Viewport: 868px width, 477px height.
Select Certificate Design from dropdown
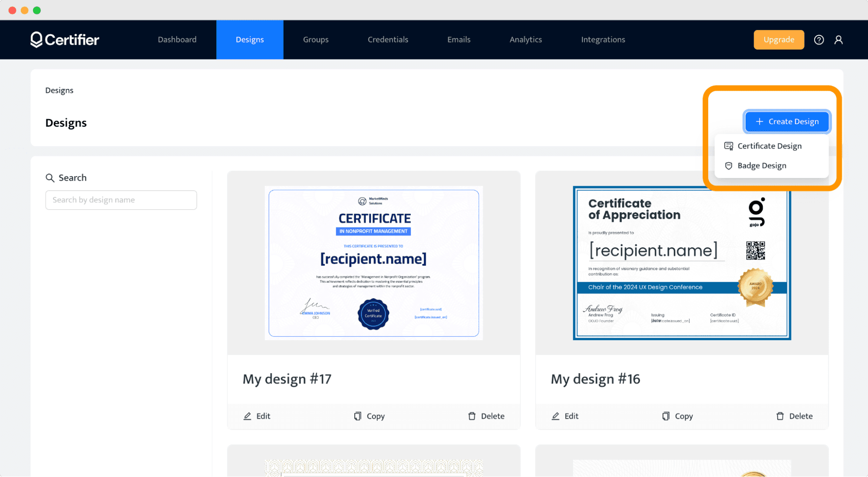(x=769, y=146)
